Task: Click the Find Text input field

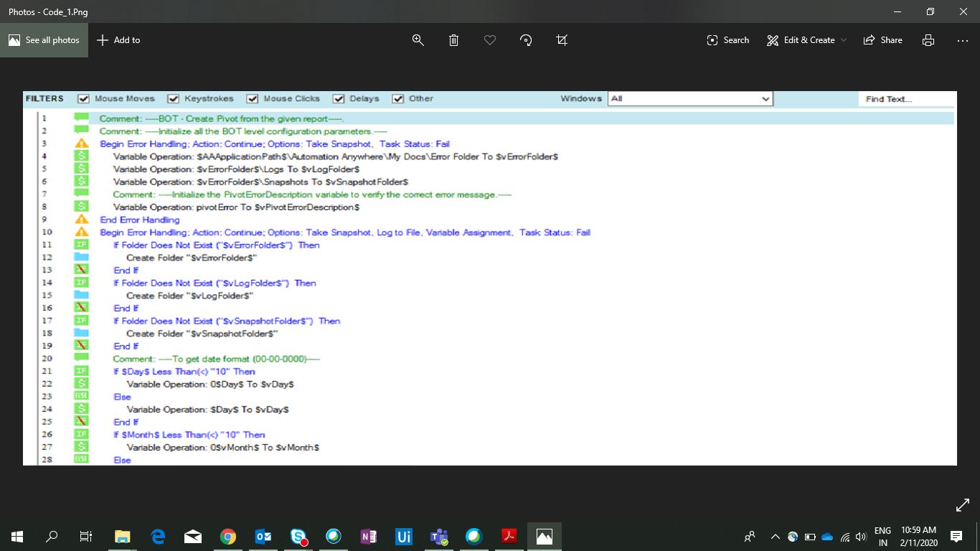Action: (x=906, y=99)
